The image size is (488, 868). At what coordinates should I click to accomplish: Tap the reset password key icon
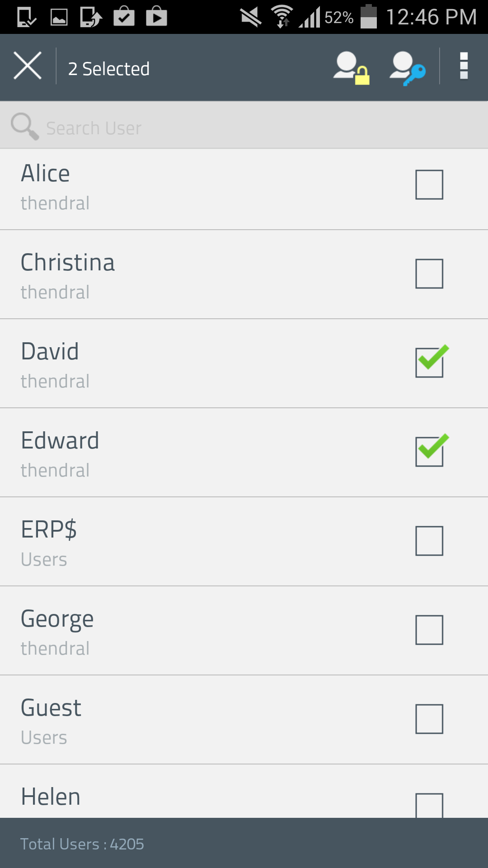click(x=408, y=68)
